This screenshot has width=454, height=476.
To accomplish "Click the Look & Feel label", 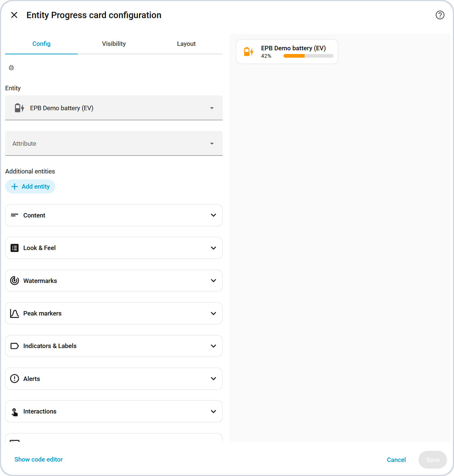I will click(40, 248).
